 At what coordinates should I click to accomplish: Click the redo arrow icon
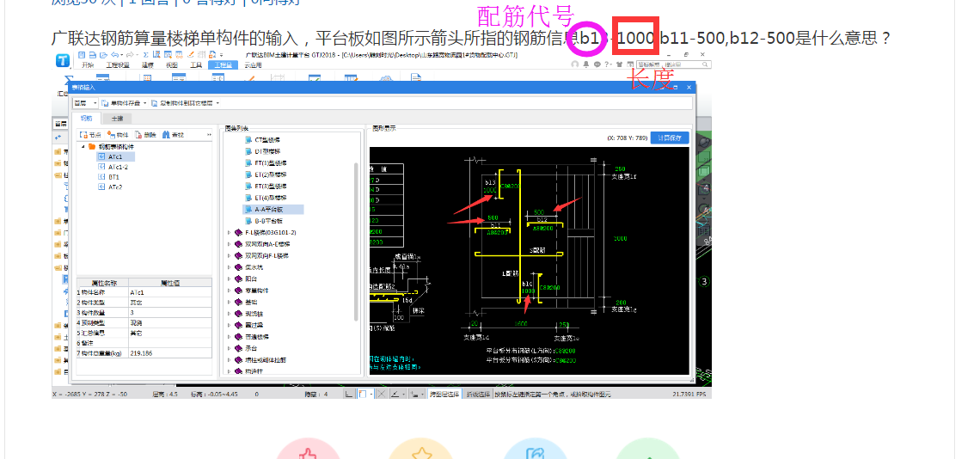pos(129,54)
